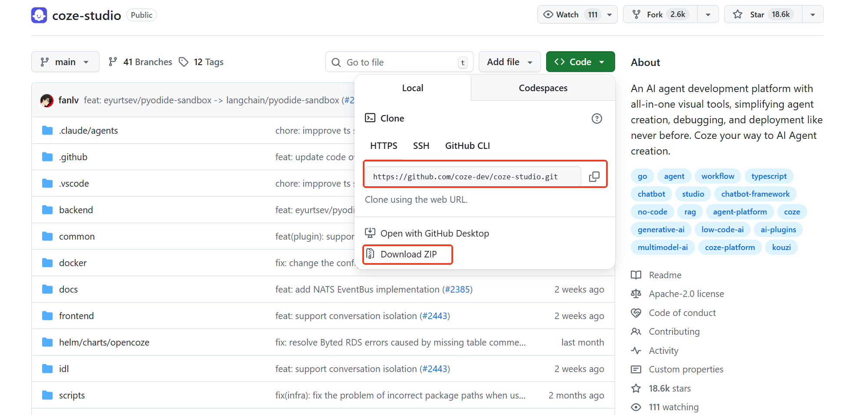868x415 pixels.
Task: Click the Download ZIP file icon
Action: click(370, 254)
